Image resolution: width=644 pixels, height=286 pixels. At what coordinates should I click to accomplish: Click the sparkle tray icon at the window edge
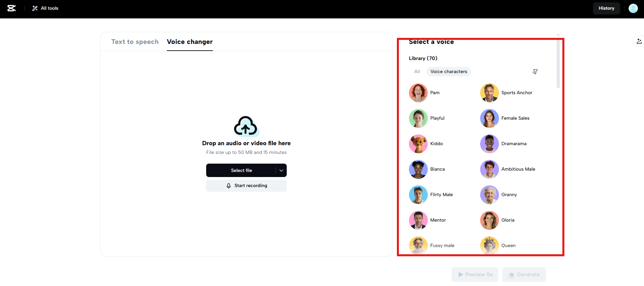coord(639,41)
